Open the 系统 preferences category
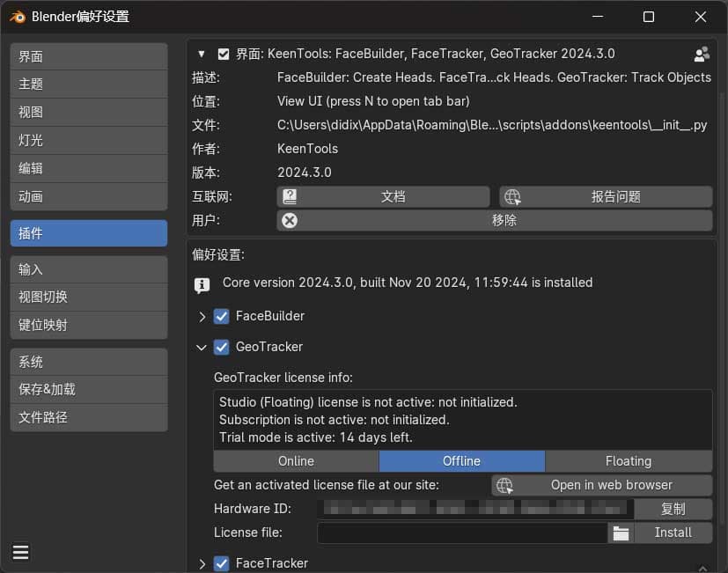This screenshot has width=728, height=573. (89, 362)
